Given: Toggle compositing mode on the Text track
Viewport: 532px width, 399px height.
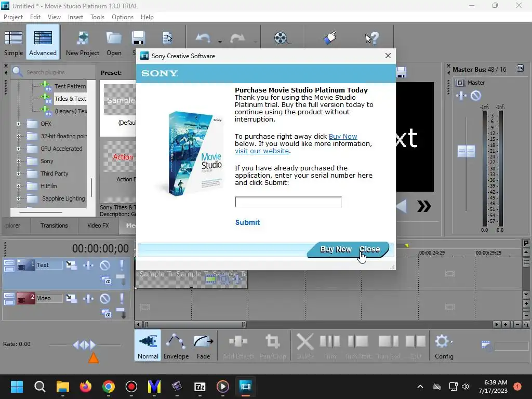Looking at the screenshot, I should click(x=106, y=280).
